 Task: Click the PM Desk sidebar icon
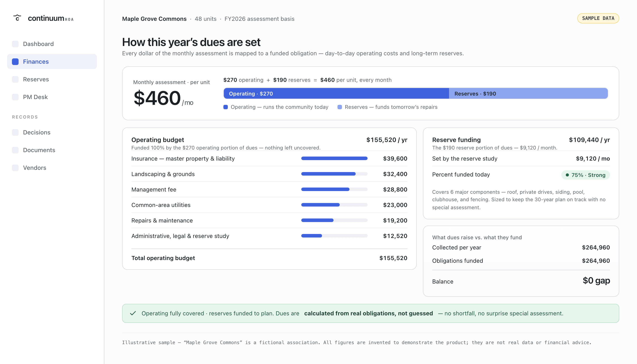[15, 97]
